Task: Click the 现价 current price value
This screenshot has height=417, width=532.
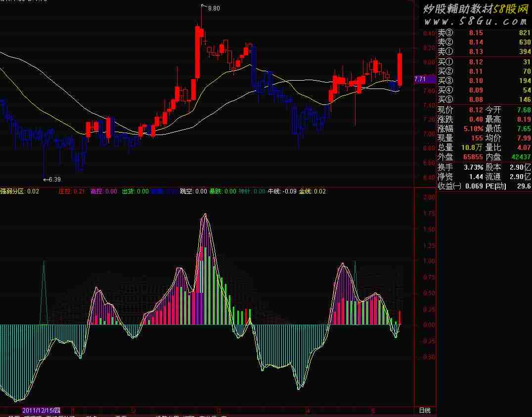Action: click(476, 110)
